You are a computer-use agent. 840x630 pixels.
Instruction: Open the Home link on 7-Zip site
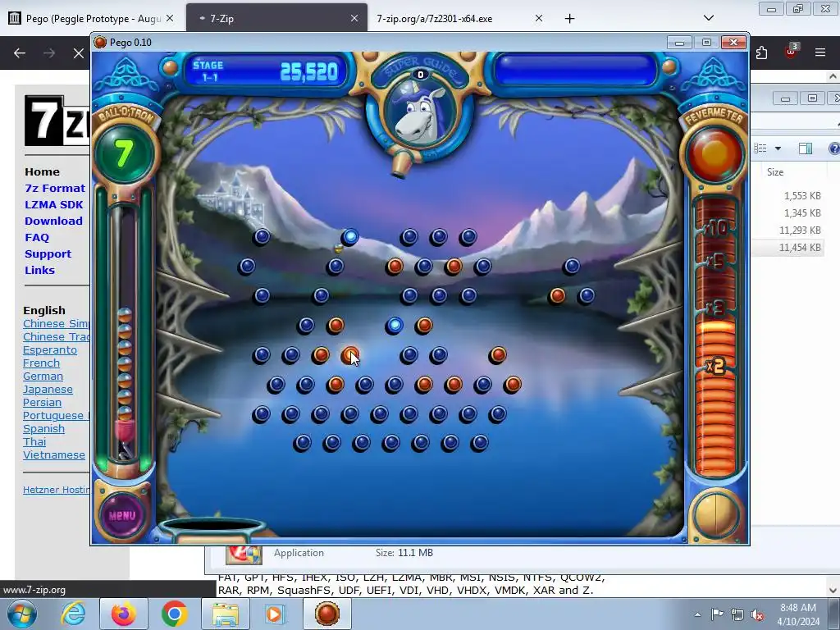(x=42, y=172)
